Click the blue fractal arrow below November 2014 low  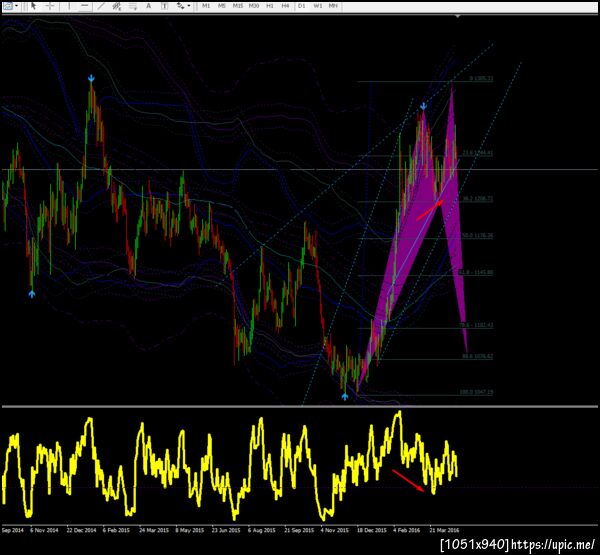[32, 294]
